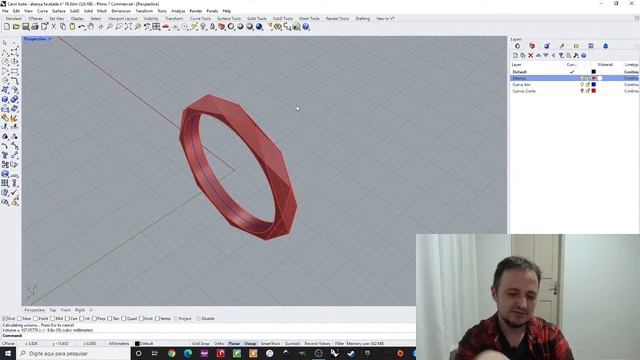Click the black color swatch of Default layer
This screenshot has height=360, width=640.
click(x=593, y=72)
